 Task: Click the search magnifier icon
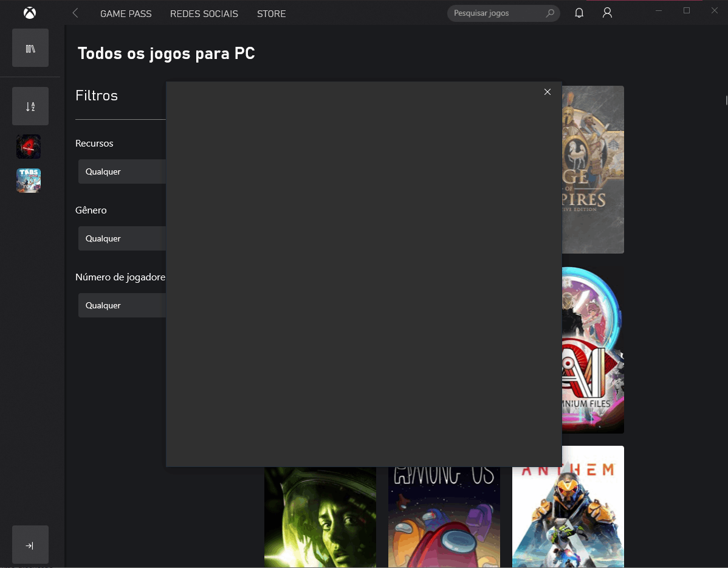coord(550,13)
